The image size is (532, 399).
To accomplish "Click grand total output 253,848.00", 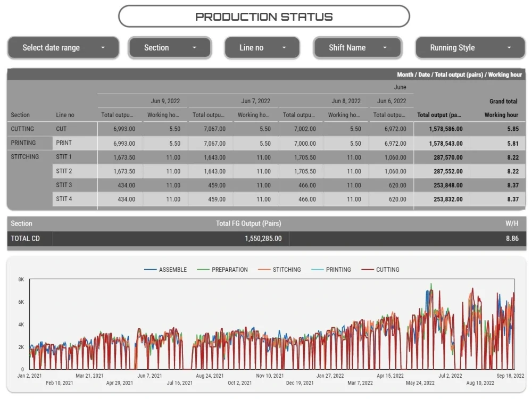I will click(x=448, y=185).
